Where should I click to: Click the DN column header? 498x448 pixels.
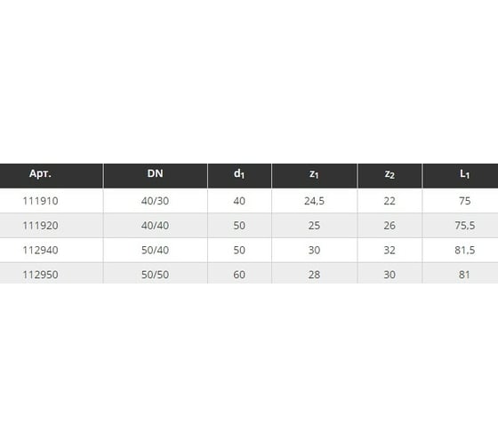tap(155, 173)
